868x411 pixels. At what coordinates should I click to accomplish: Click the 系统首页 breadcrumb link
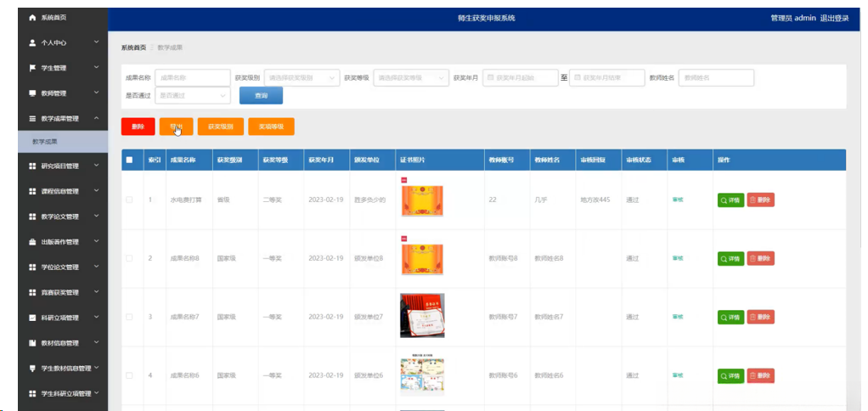click(x=133, y=48)
